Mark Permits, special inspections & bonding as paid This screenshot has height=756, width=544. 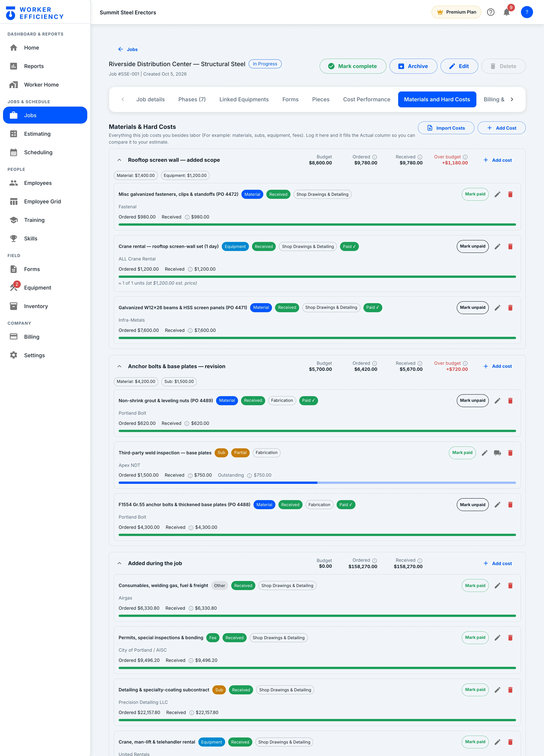tap(475, 638)
